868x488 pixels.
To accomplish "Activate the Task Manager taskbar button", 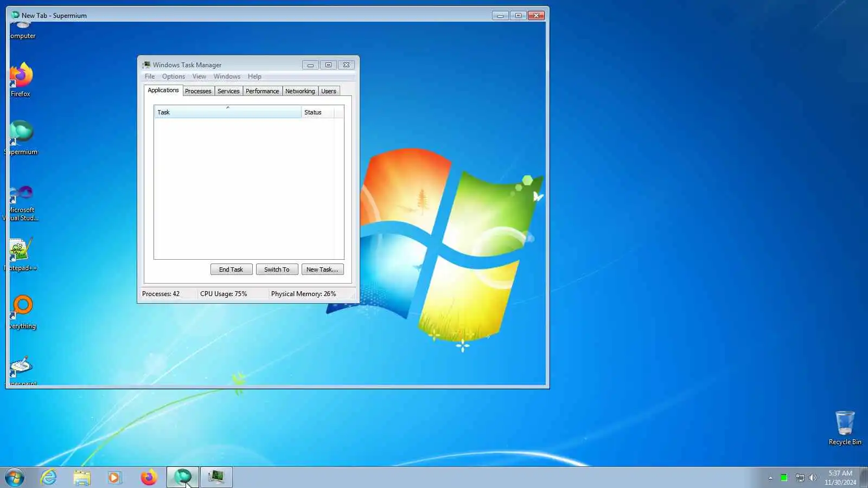I will pos(216,477).
